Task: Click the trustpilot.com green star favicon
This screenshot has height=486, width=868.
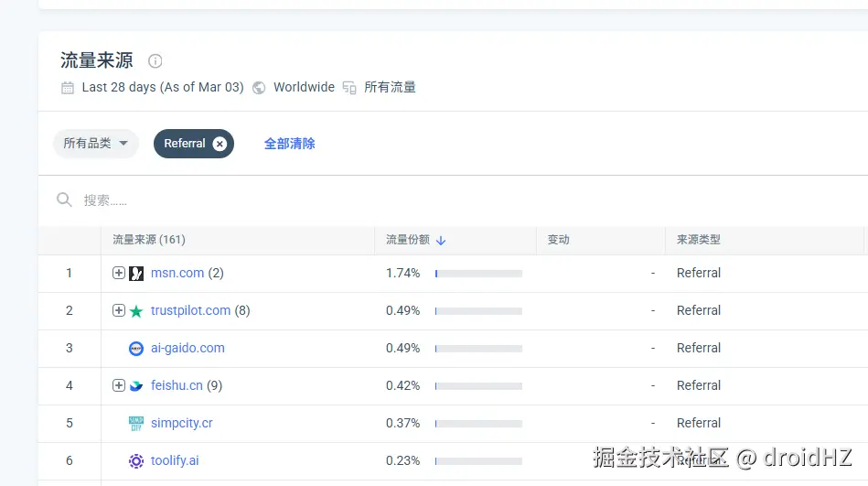Action: (136, 311)
